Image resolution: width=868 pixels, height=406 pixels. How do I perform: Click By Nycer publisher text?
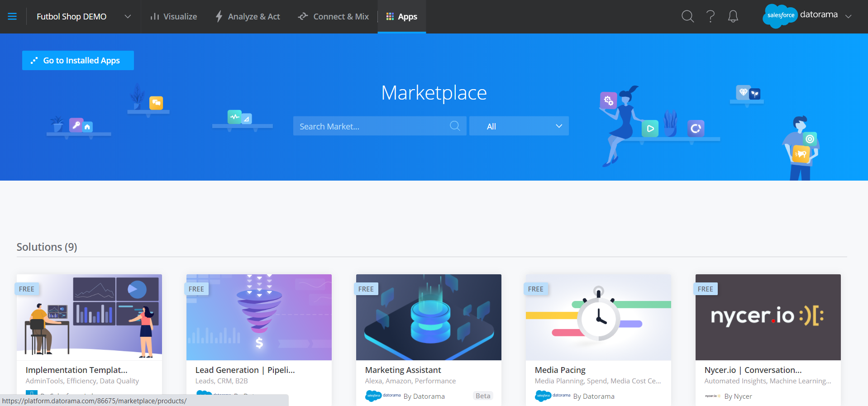[738, 396]
